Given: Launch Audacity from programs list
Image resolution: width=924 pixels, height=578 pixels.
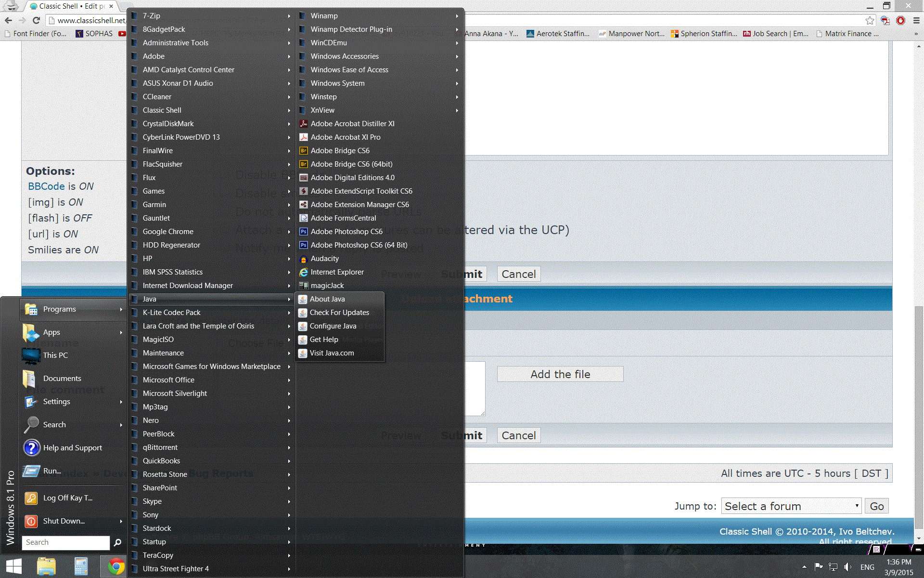Looking at the screenshot, I should [324, 259].
